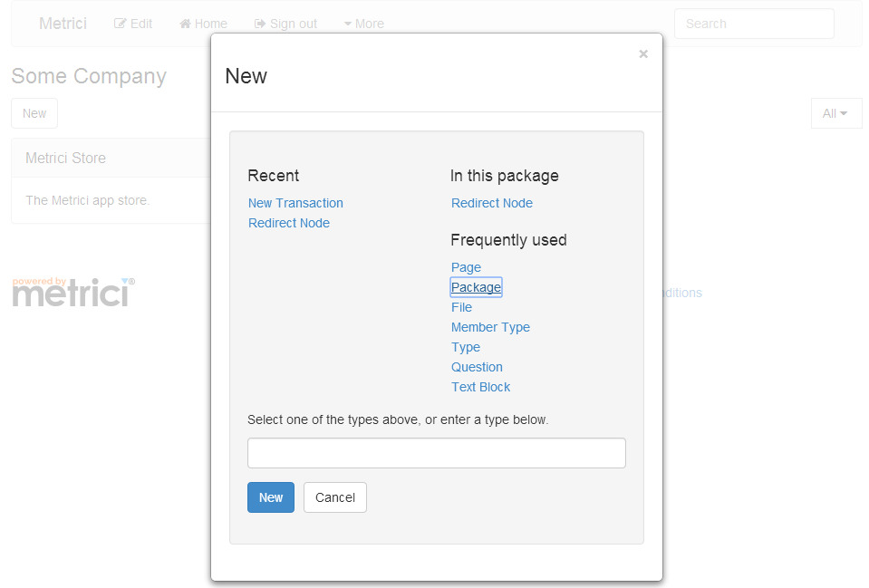Cancel the New dialog
Viewport: 869px width, 588px height.
pyautogui.click(x=335, y=497)
